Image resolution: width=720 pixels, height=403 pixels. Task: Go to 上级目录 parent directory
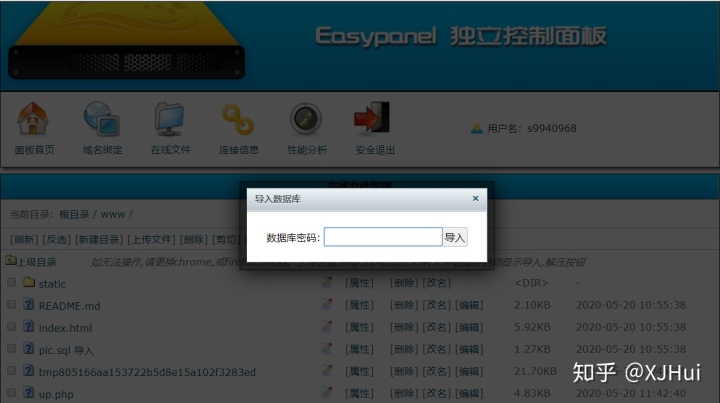pyautogui.click(x=37, y=262)
